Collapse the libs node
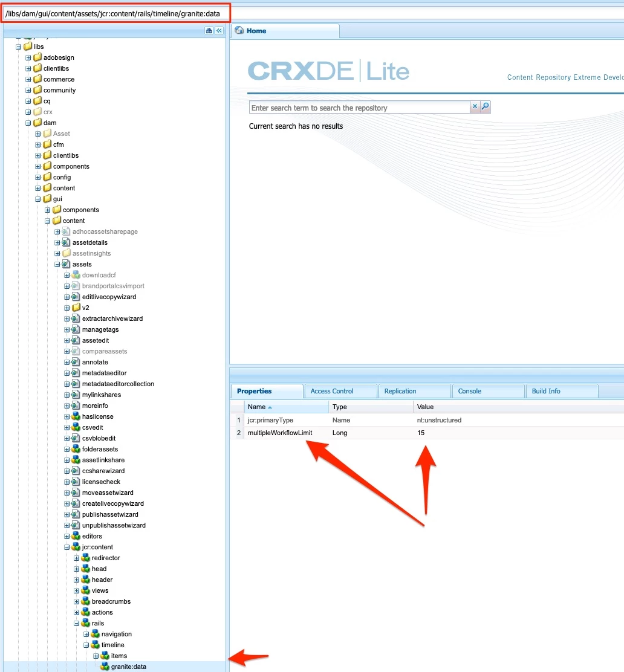The width and height of the screenshot is (624, 672). tap(18, 47)
